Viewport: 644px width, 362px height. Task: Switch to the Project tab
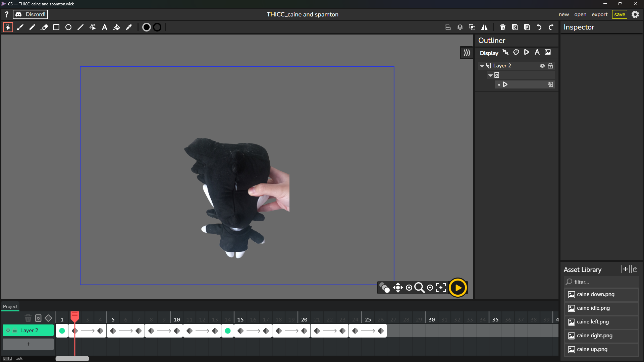coord(10,306)
